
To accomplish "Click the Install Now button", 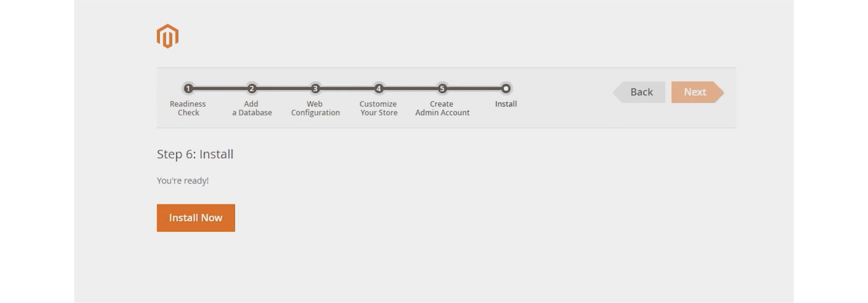I will click(x=196, y=217).
